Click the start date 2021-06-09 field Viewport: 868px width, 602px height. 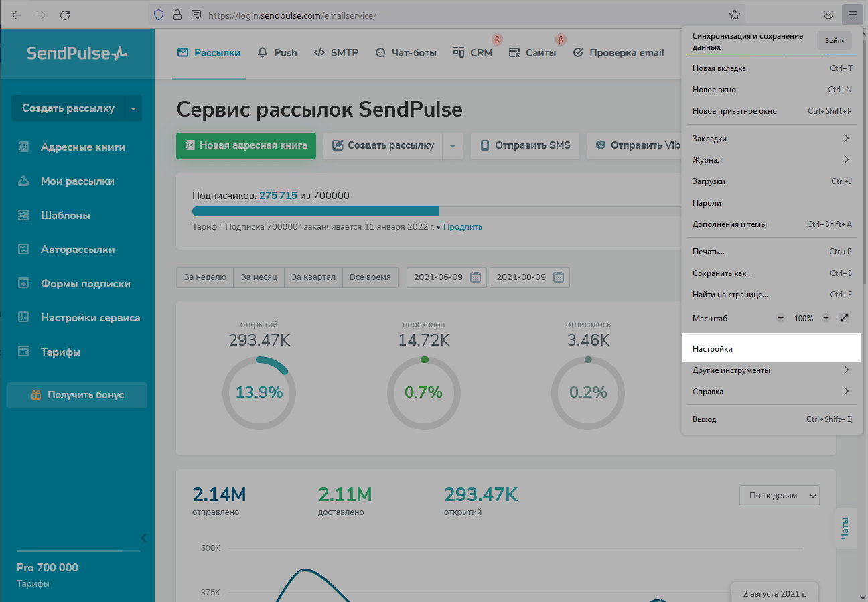coord(447,277)
